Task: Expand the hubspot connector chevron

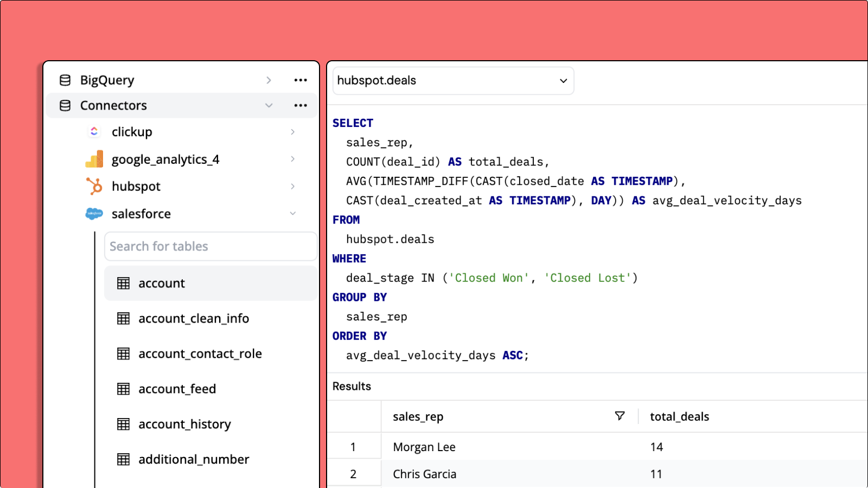Action: tap(293, 187)
